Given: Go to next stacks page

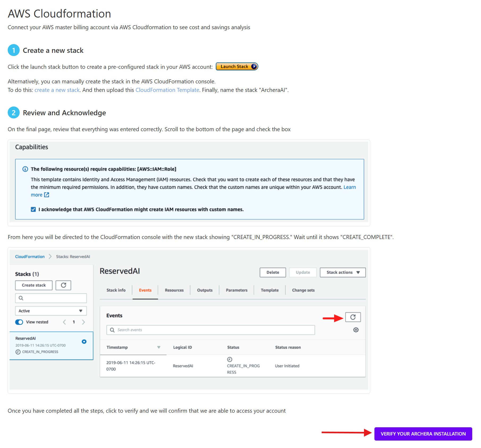Looking at the screenshot, I should point(83,322).
